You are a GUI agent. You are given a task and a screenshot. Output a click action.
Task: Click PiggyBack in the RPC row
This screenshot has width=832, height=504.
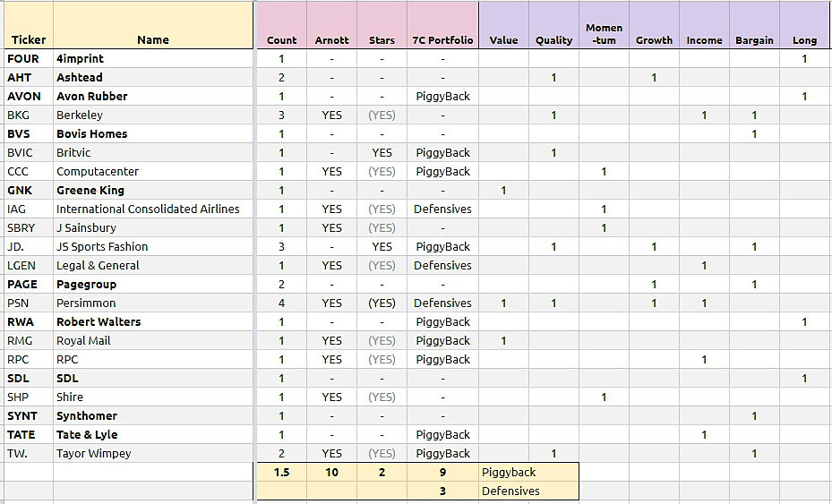pyautogui.click(x=442, y=359)
